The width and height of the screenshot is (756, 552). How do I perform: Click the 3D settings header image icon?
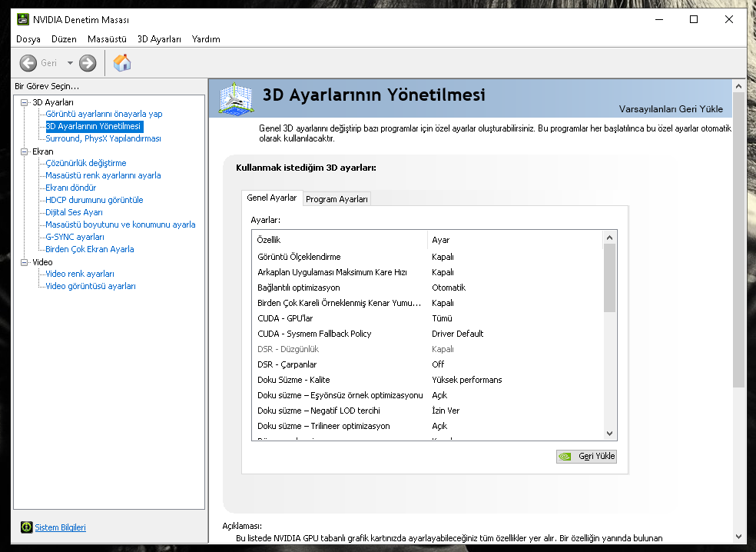(236, 98)
